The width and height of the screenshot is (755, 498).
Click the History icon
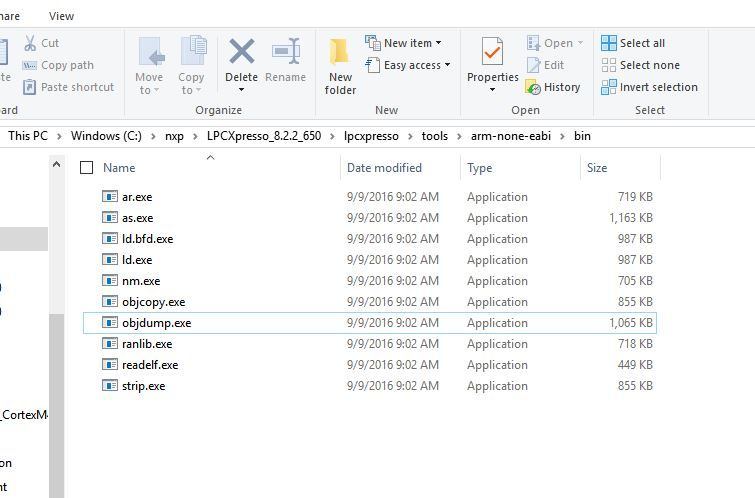coord(533,87)
